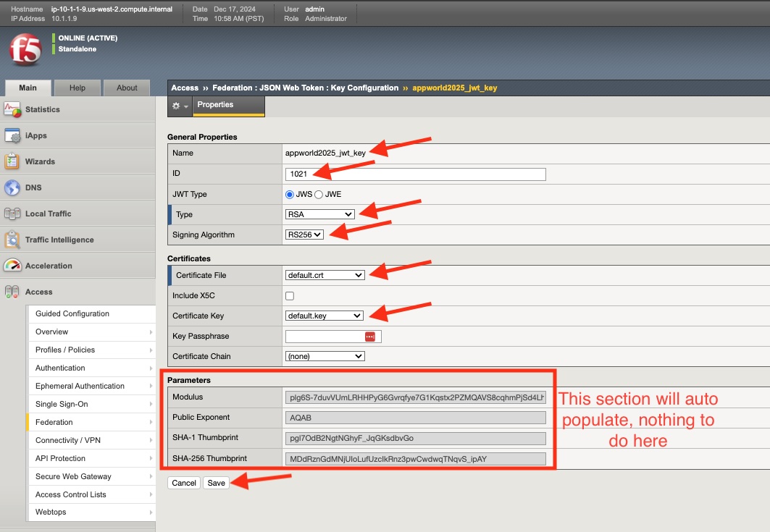This screenshot has height=532, width=770.
Task: Click the red Key Passphrase reveal icon
Action: click(369, 336)
